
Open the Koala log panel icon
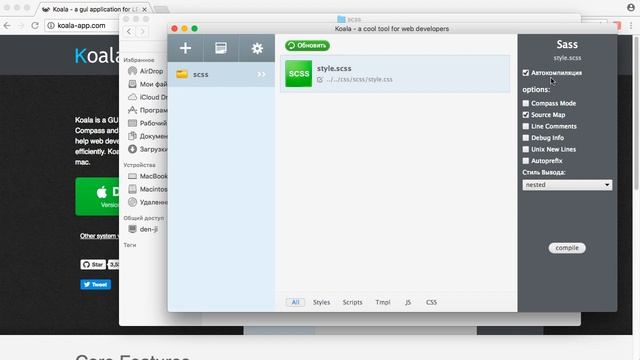221,48
